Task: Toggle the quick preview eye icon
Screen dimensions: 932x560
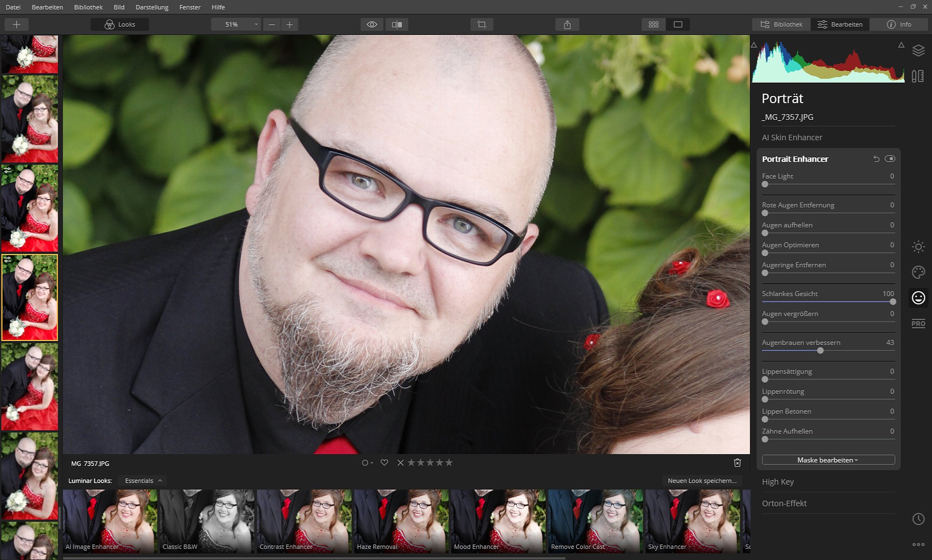Action: tap(372, 24)
